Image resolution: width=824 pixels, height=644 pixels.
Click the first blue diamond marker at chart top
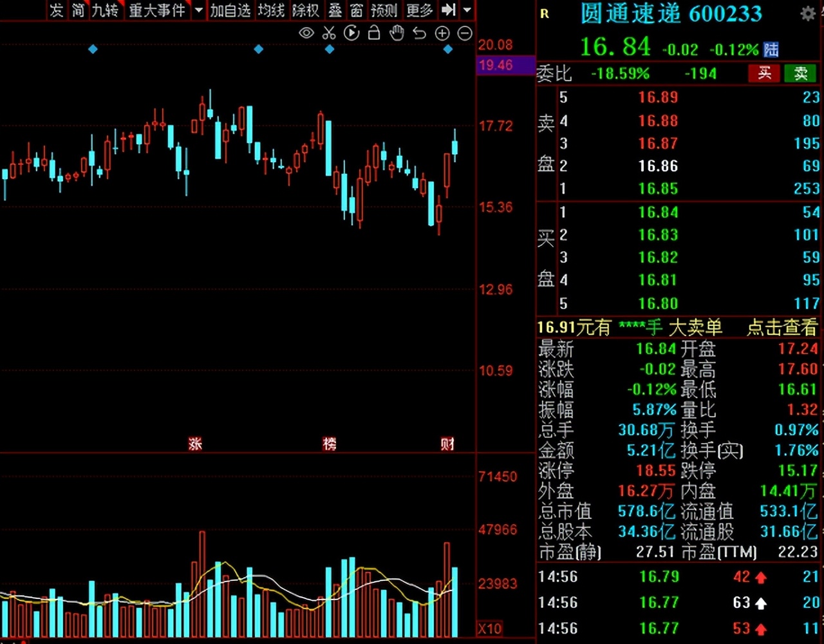93,49
